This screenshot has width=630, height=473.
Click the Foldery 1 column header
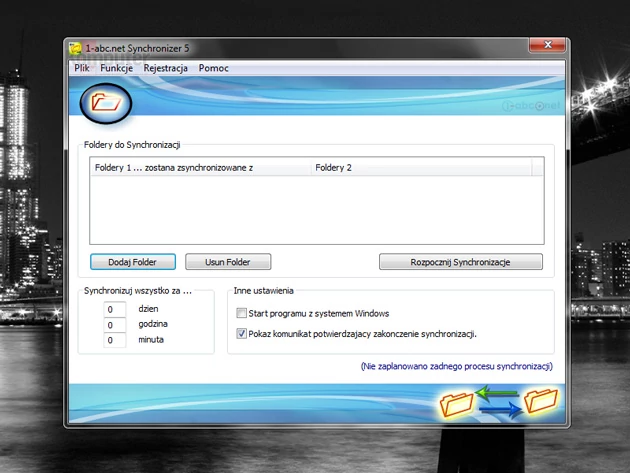click(x=200, y=168)
